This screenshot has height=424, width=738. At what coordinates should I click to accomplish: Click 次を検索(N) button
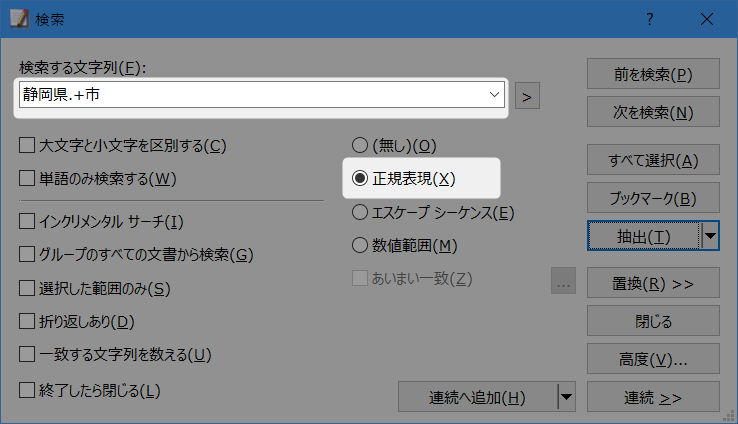click(x=653, y=112)
